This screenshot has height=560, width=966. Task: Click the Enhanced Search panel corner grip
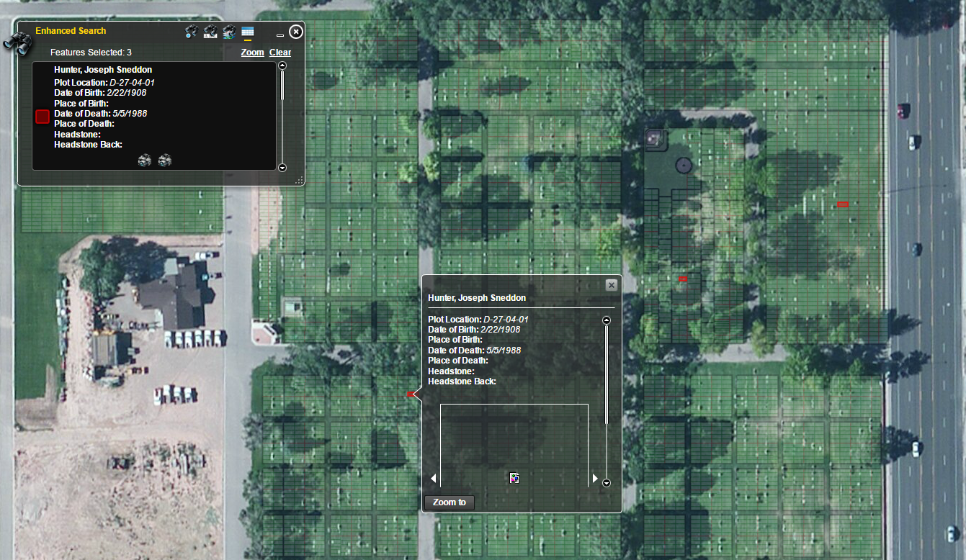point(300,180)
